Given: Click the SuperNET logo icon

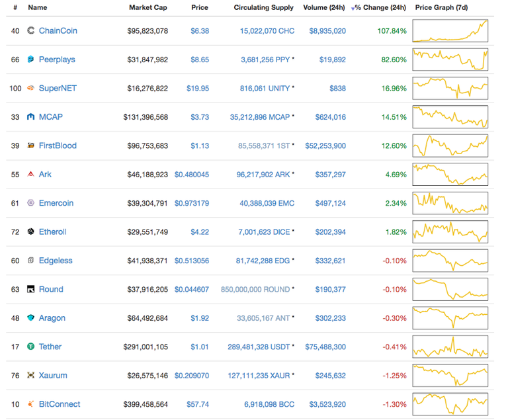Looking at the screenshot, I should pos(31,88).
